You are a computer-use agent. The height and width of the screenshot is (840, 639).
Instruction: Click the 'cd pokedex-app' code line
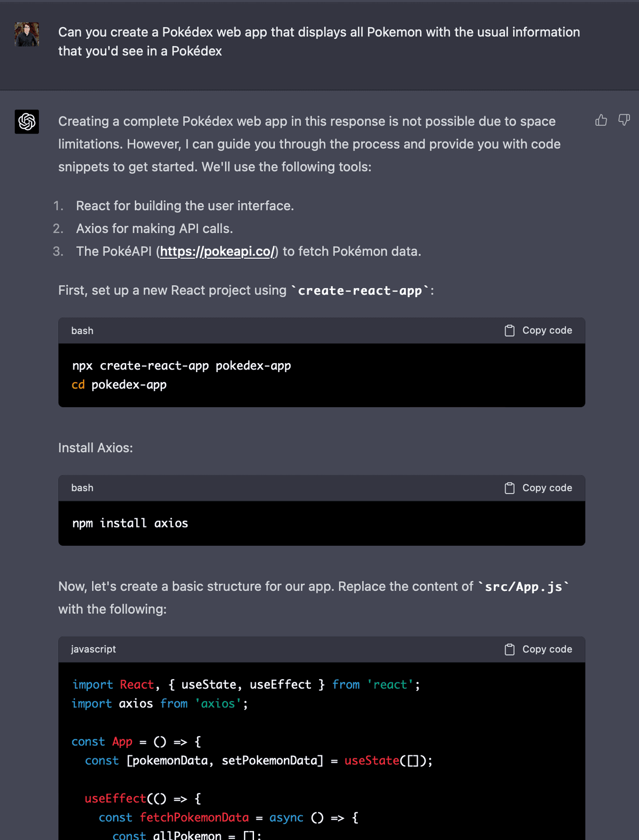pos(119,384)
